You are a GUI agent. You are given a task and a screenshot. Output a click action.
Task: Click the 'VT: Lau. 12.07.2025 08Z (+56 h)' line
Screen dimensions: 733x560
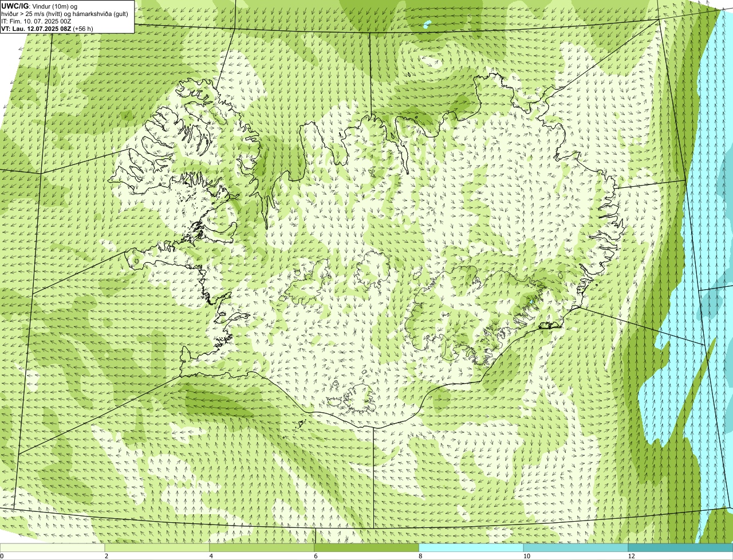(x=48, y=28)
